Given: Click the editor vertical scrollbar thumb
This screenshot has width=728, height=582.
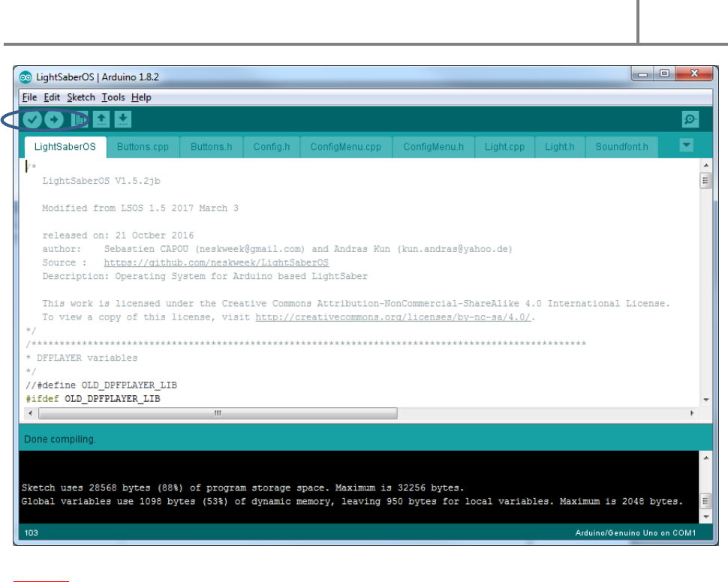Looking at the screenshot, I should [x=705, y=181].
